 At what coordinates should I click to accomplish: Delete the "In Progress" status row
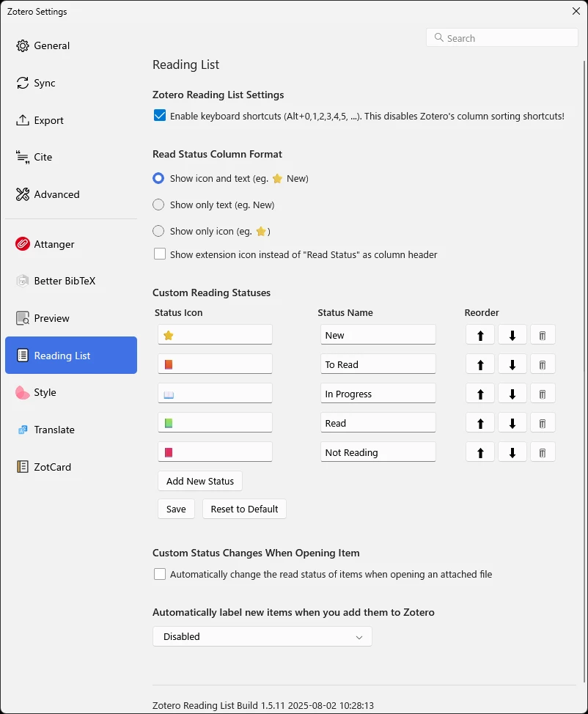(543, 394)
